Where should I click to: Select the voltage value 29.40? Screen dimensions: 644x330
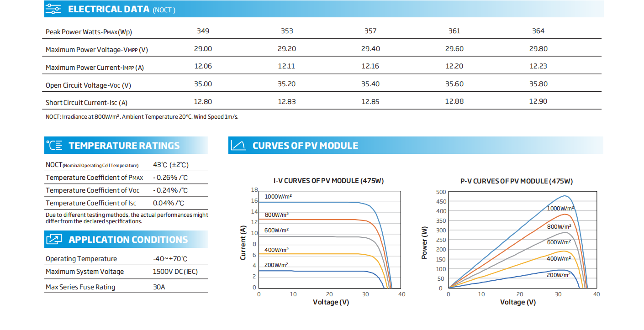point(370,49)
